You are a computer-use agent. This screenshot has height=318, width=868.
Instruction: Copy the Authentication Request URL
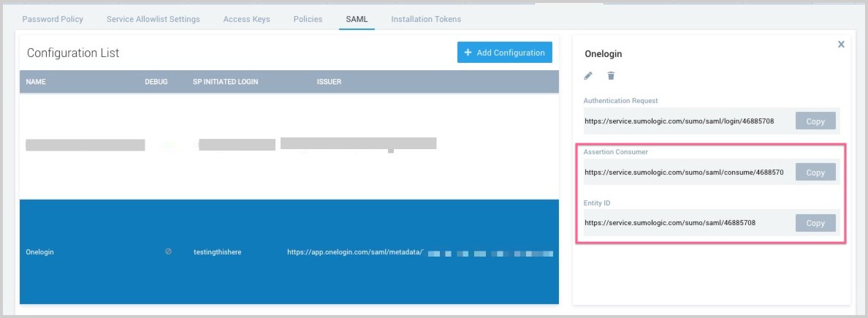[x=815, y=121]
